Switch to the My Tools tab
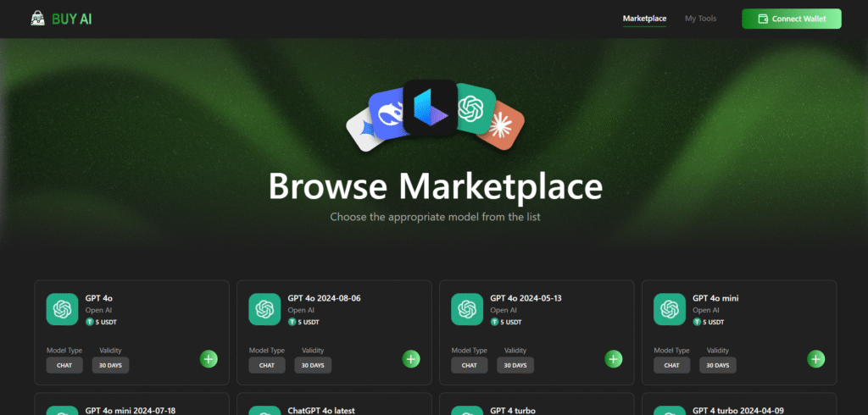868x415 pixels. 700,19
